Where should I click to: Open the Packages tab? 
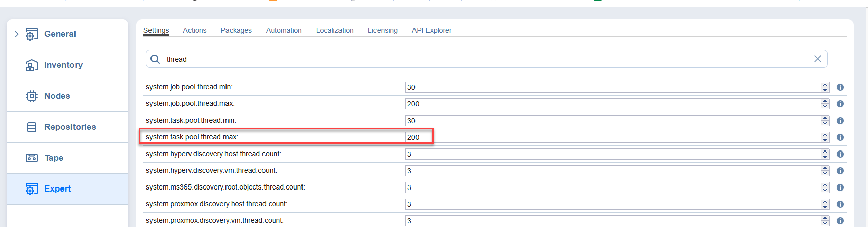(236, 30)
